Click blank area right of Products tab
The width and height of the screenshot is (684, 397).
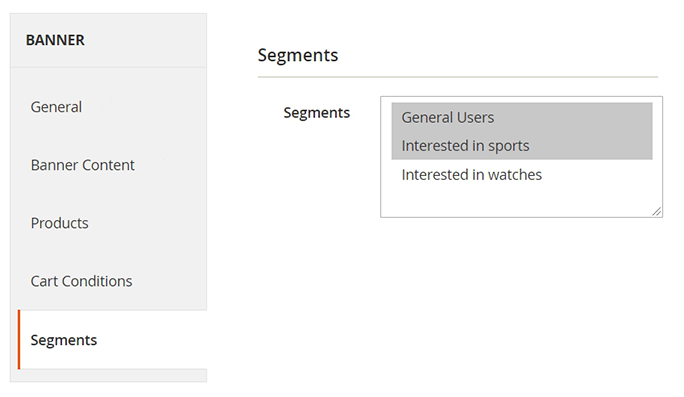point(146,223)
